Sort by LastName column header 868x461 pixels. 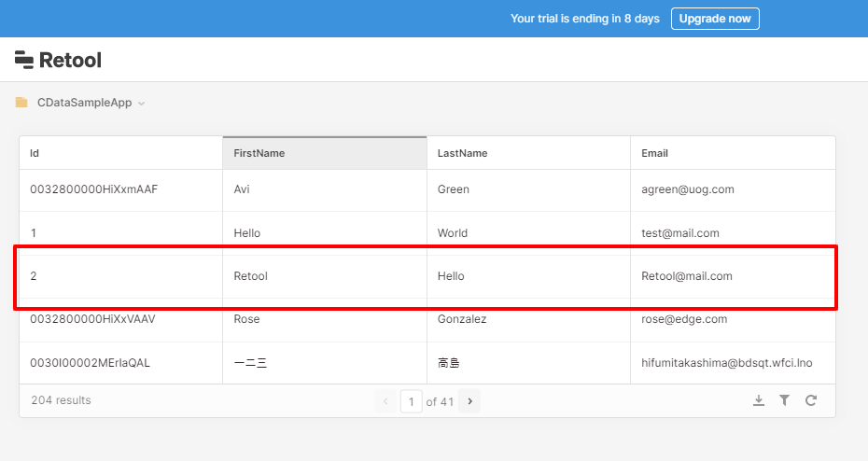528,153
